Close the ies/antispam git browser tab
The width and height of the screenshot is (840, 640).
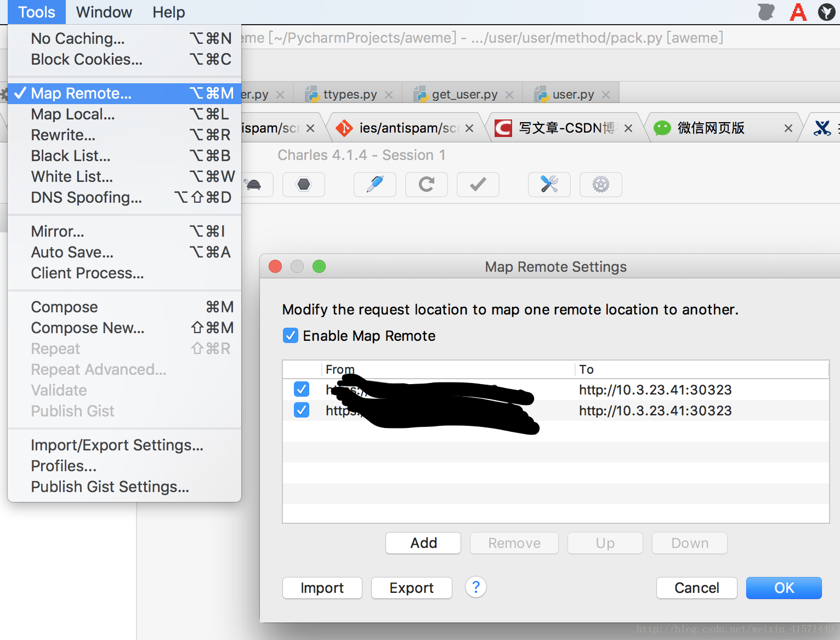tap(469, 128)
